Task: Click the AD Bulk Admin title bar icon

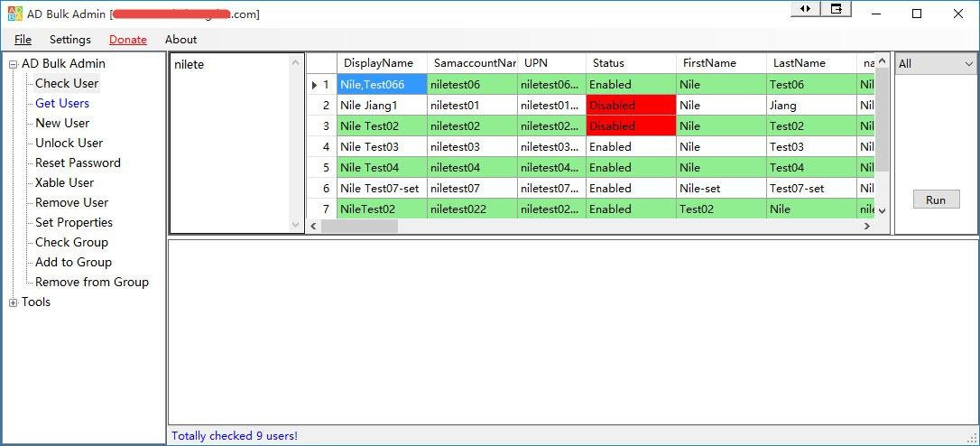Action: tap(15, 14)
